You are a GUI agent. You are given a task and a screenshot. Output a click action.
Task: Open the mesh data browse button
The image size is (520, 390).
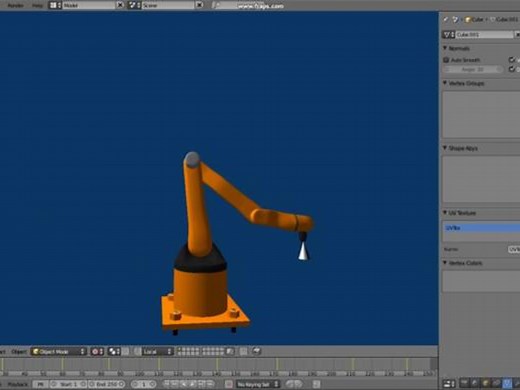point(449,34)
